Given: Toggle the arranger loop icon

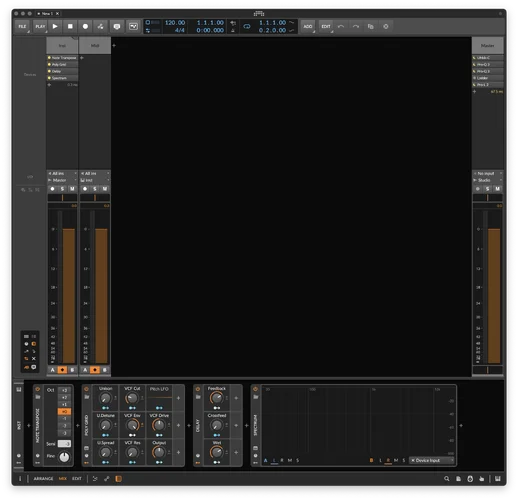Looking at the screenshot, I should coord(247,26).
